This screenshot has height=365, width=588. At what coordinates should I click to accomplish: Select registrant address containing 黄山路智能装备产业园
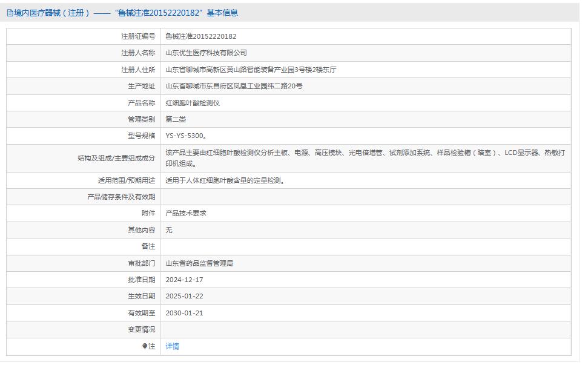pyautogui.click(x=251, y=70)
